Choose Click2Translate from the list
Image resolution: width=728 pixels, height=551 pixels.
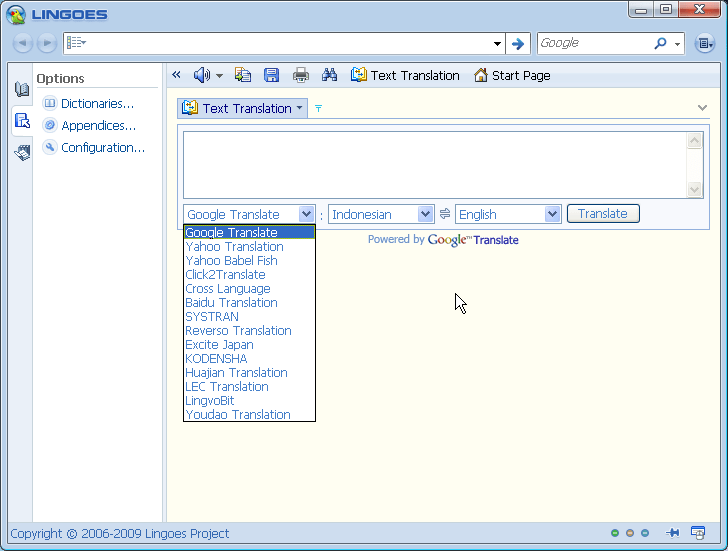pos(249,274)
